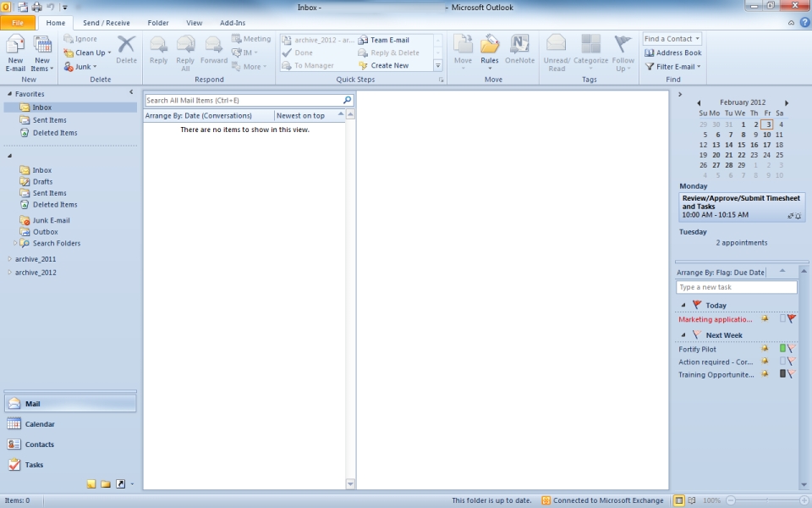Click the search magnifier icon
The height and width of the screenshot is (508, 812).
pyautogui.click(x=347, y=100)
